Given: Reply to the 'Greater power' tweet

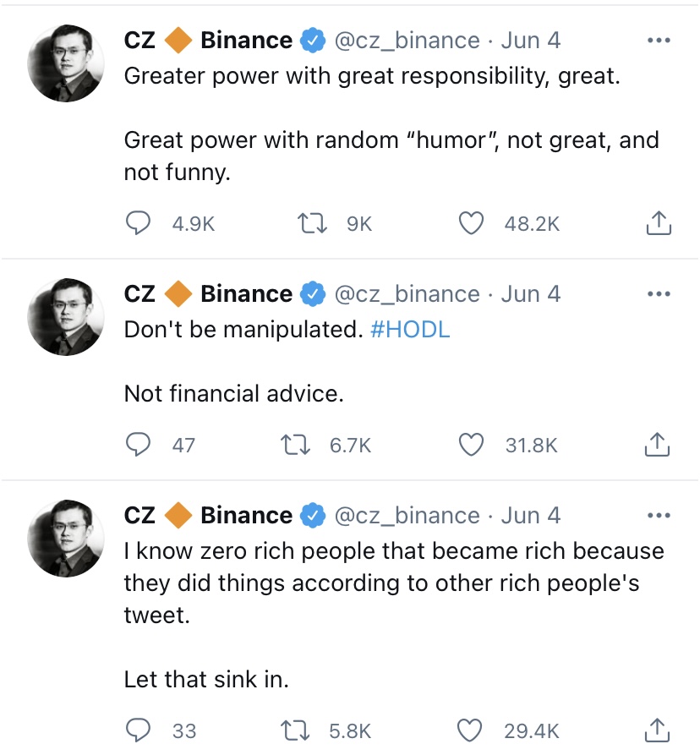Looking at the screenshot, I should (x=138, y=223).
